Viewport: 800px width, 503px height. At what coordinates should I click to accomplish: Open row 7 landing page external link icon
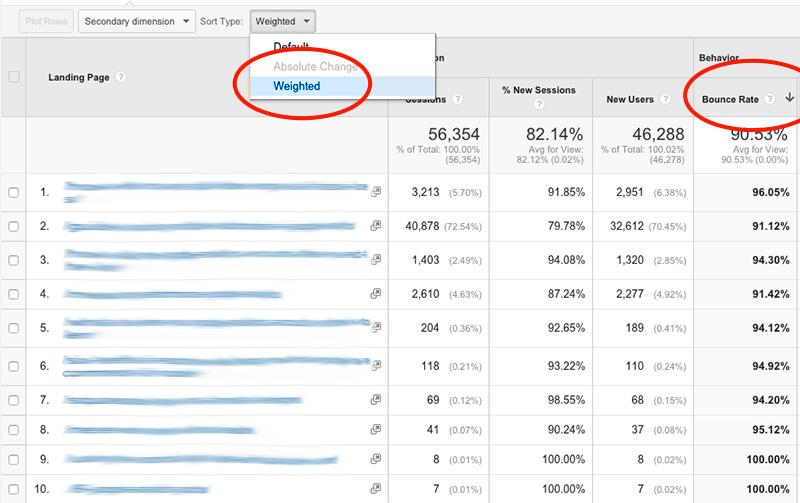(x=376, y=399)
